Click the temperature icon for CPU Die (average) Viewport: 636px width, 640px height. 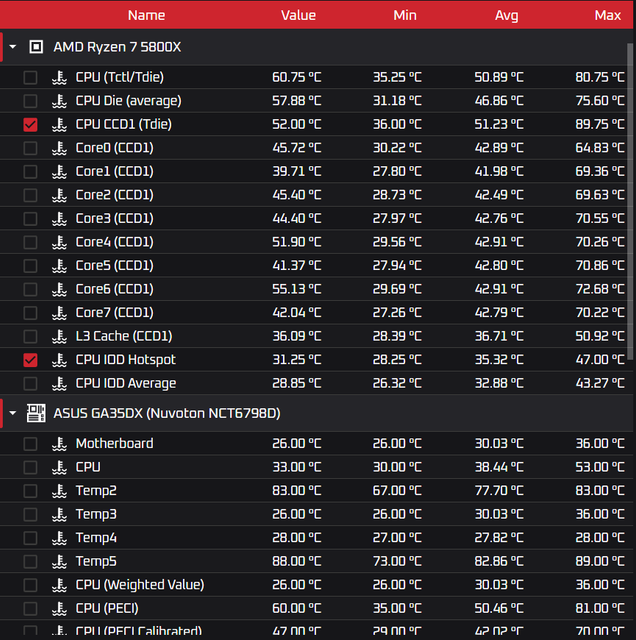60,101
